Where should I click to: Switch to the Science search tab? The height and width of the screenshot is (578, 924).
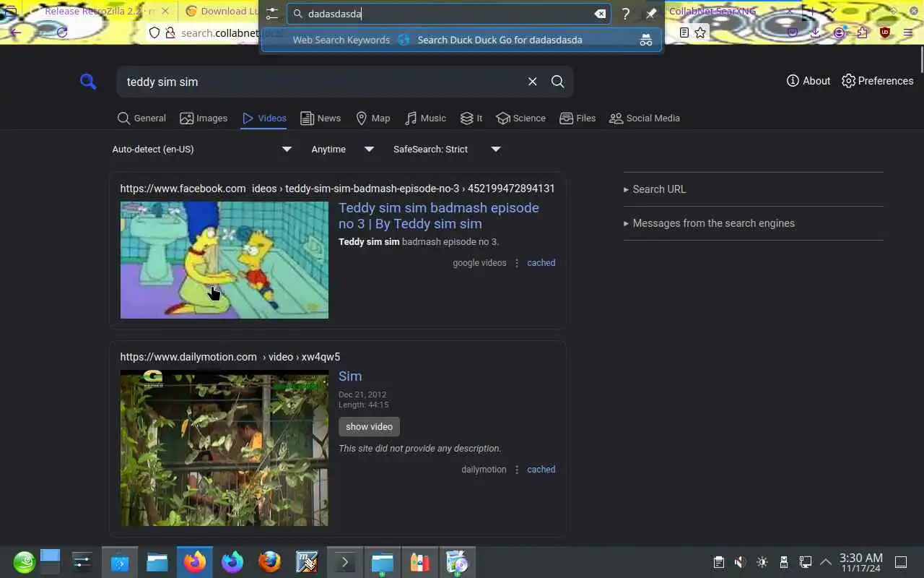tap(521, 118)
